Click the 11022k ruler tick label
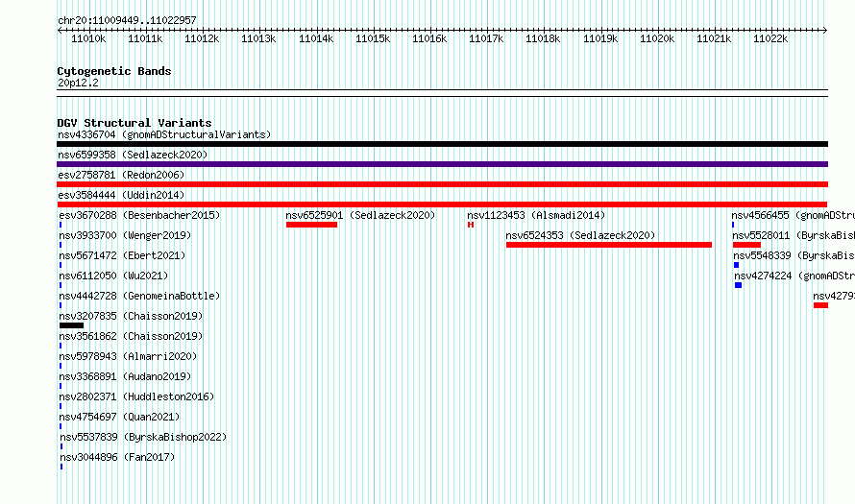Screen dimensions: 855x504 click(769, 39)
